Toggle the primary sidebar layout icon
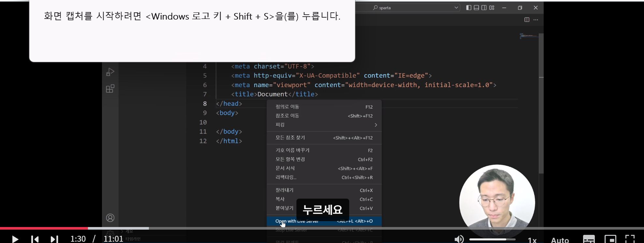This screenshot has height=243, width=644. coord(468,8)
